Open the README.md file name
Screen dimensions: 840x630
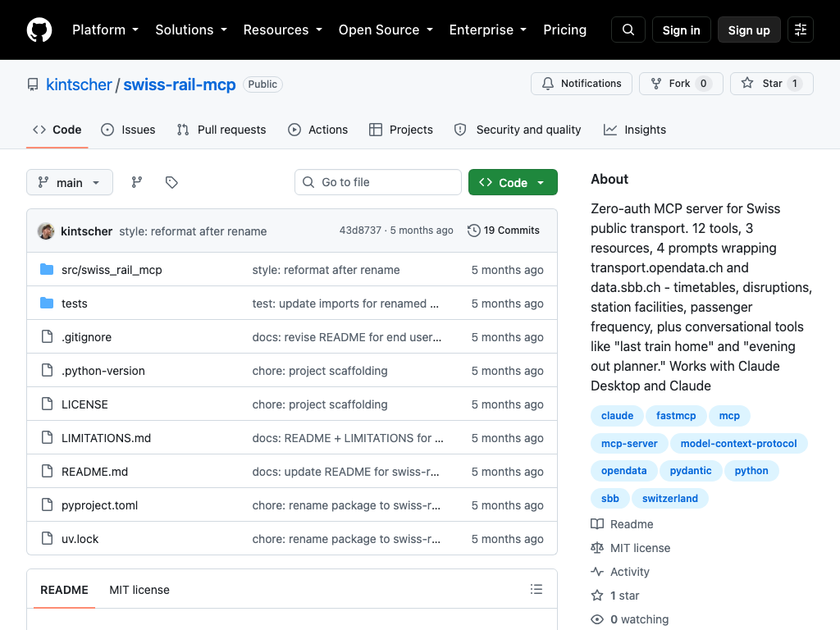[95, 472]
